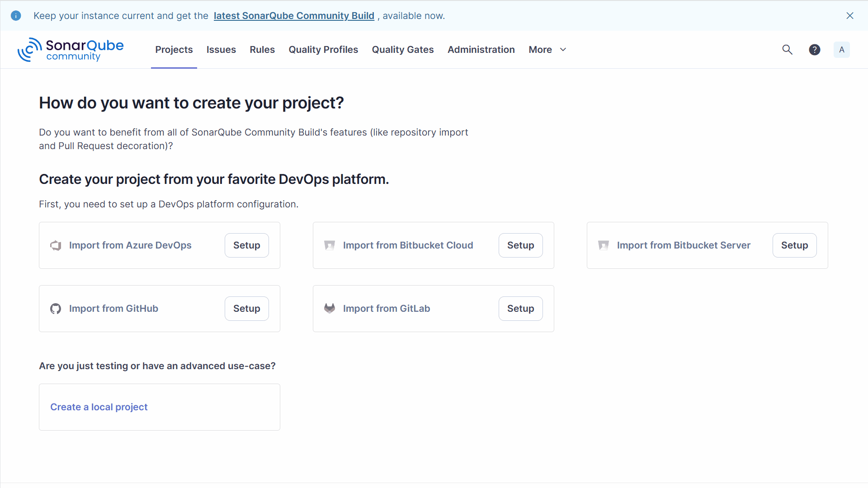
Task: Open the user account avatar 'A'
Action: [x=841, y=50]
